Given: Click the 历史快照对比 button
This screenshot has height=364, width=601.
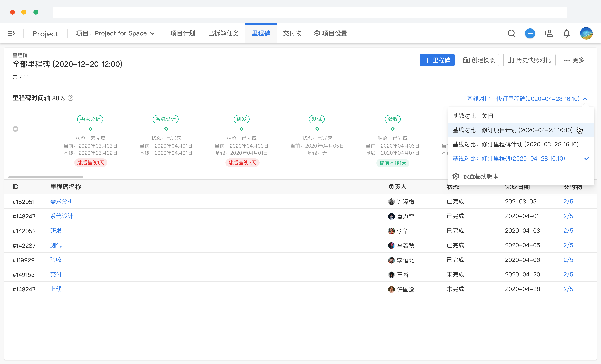Looking at the screenshot, I should [x=529, y=60].
